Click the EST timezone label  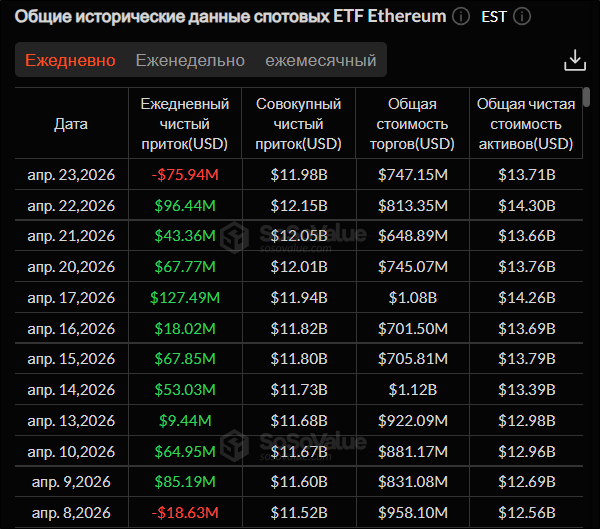click(494, 17)
